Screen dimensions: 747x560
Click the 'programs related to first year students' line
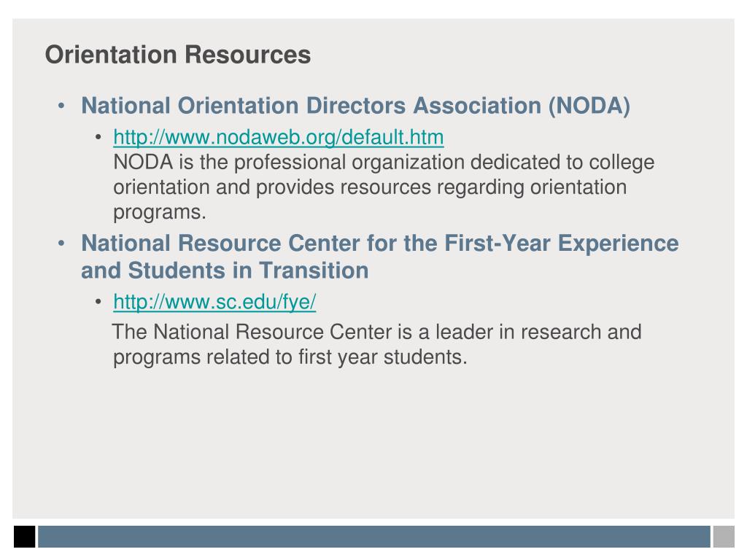290,357
